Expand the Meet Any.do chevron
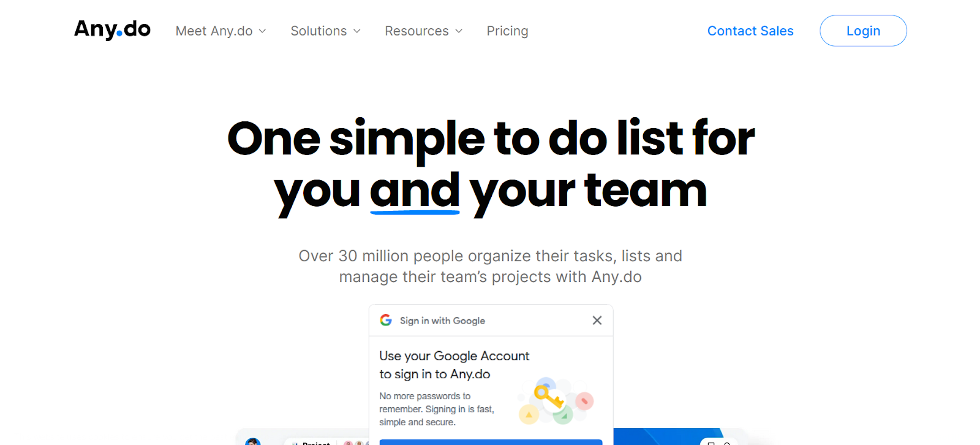980x445 pixels. coord(263,31)
